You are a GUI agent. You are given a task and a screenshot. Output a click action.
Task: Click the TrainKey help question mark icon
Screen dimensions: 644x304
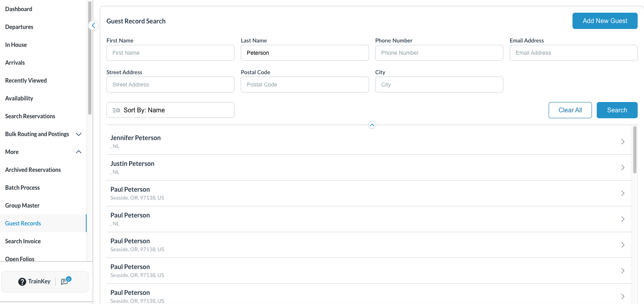[22, 282]
